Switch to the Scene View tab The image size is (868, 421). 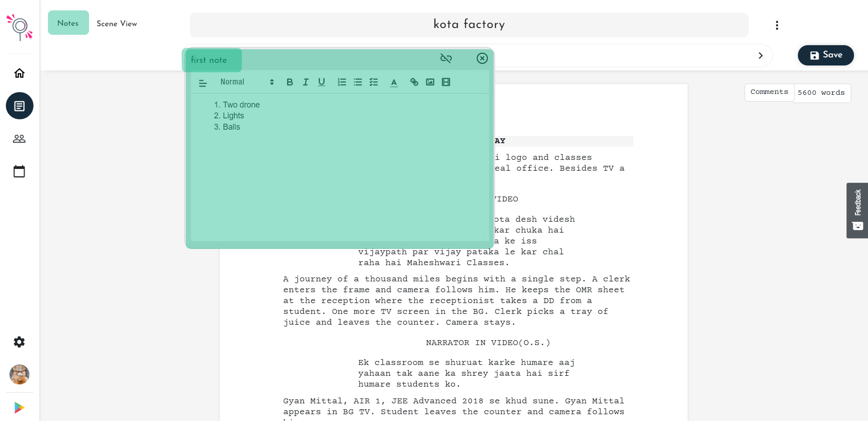pyautogui.click(x=117, y=23)
